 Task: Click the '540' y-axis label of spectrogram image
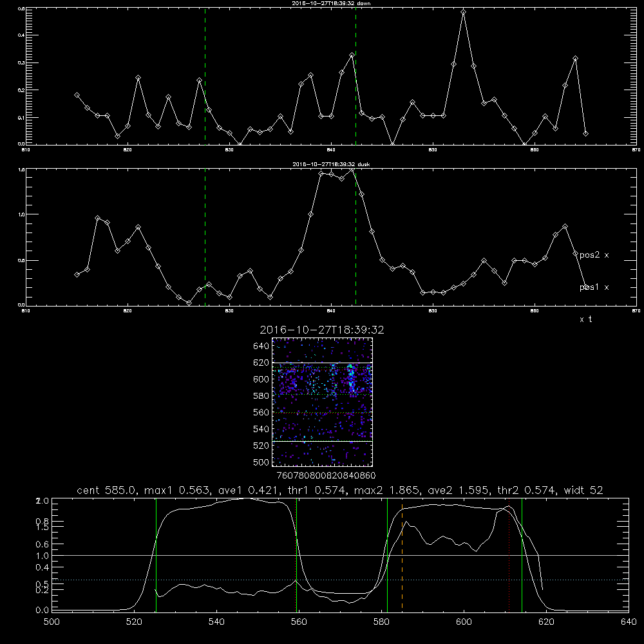point(261,429)
